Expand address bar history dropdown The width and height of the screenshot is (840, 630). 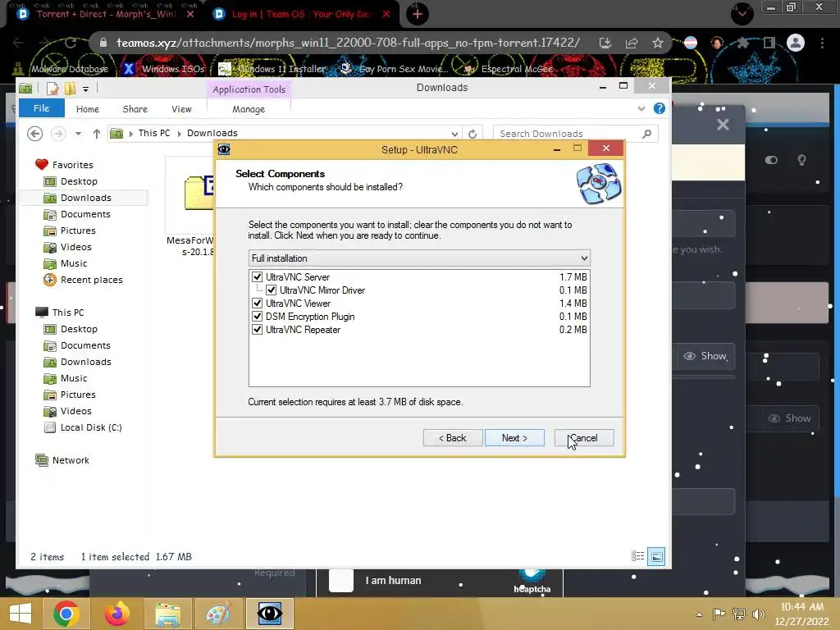454,134
